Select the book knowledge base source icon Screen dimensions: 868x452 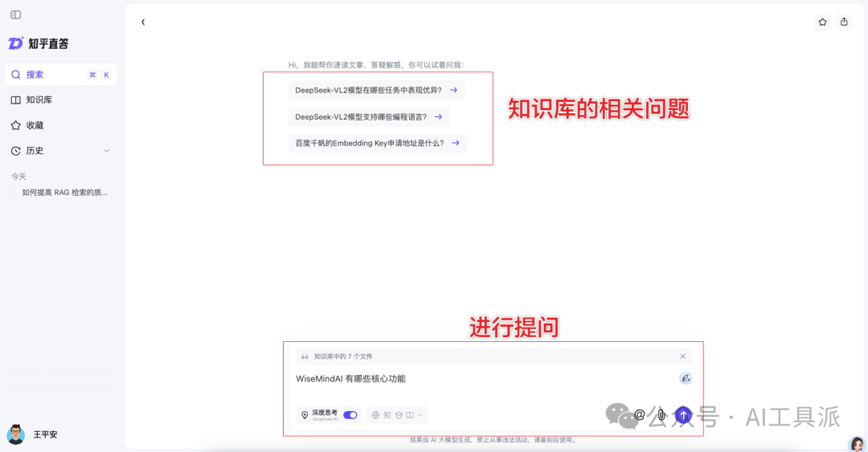click(410, 415)
